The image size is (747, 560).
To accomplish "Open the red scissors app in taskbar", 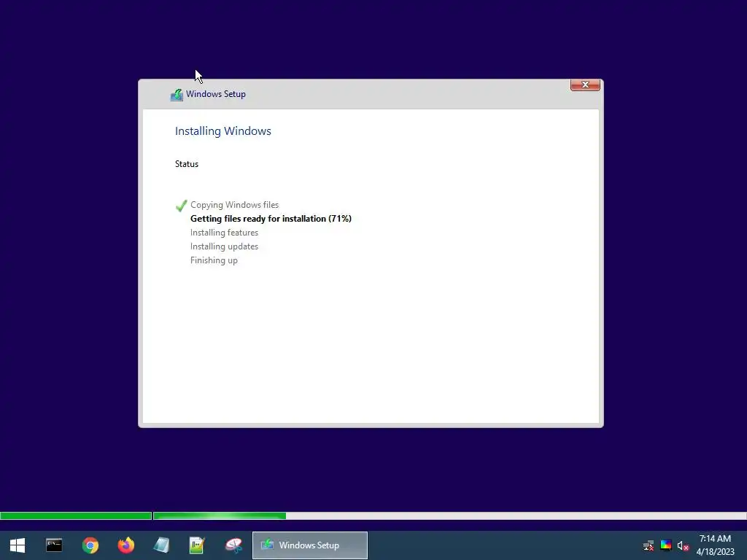I will (233, 545).
